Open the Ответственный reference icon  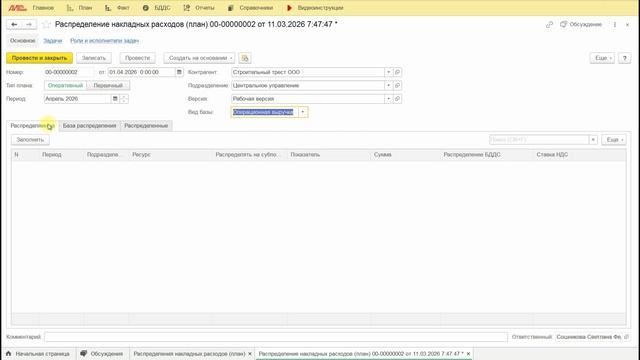coord(627,337)
